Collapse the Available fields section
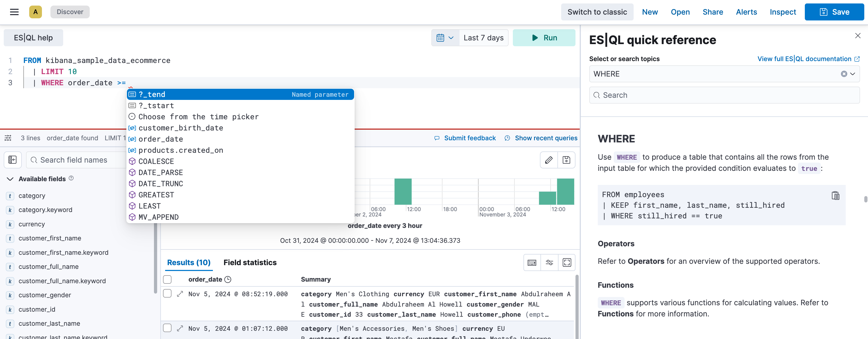Image resolution: width=868 pixels, height=339 pixels. click(x=10, y=179)
